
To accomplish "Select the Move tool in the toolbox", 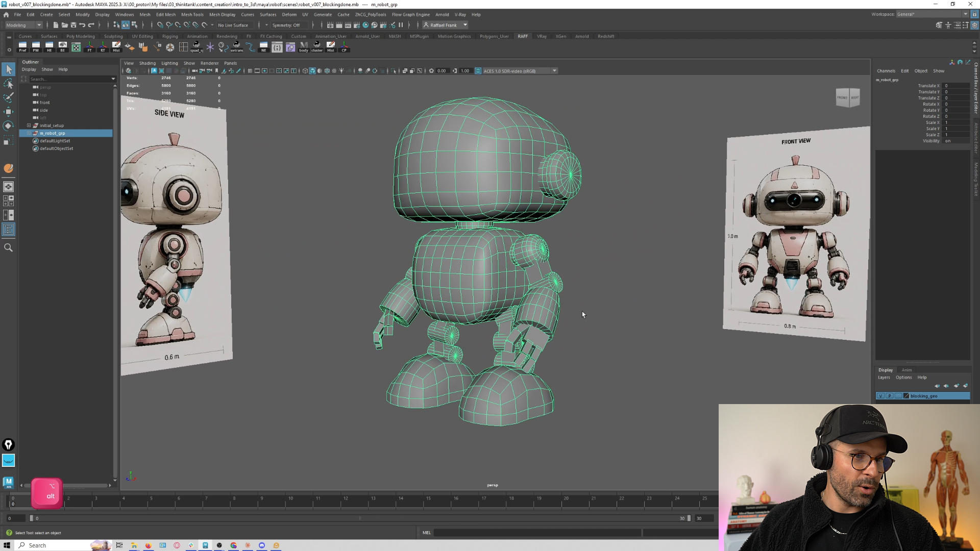I will point(8,111).
